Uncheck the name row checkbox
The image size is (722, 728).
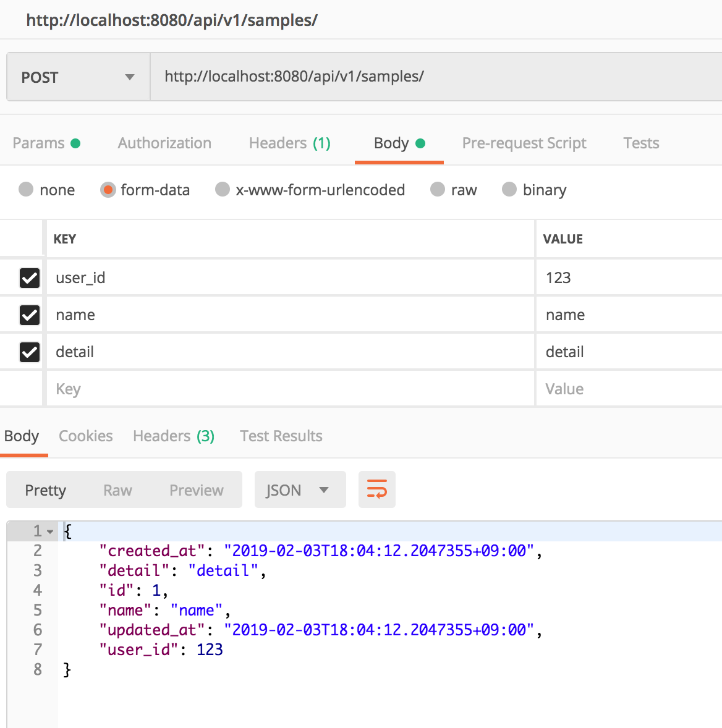(30, 315)
